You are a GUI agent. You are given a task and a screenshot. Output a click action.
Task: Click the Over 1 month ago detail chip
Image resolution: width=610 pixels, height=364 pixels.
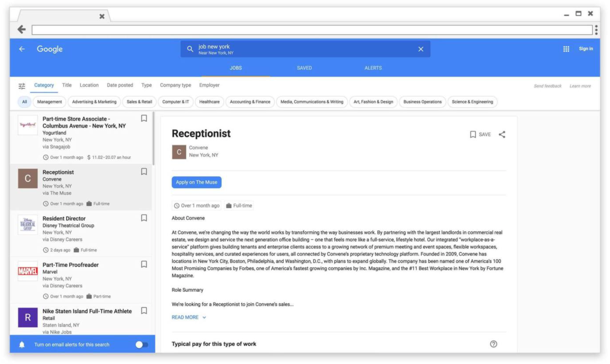(196, 205)
